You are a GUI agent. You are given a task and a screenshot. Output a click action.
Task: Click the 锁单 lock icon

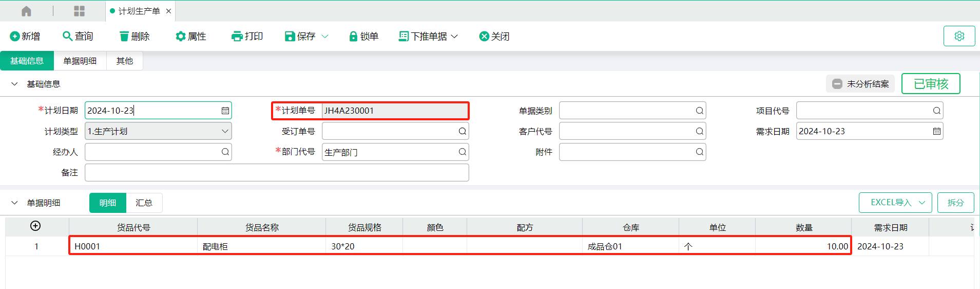[353, 37]
